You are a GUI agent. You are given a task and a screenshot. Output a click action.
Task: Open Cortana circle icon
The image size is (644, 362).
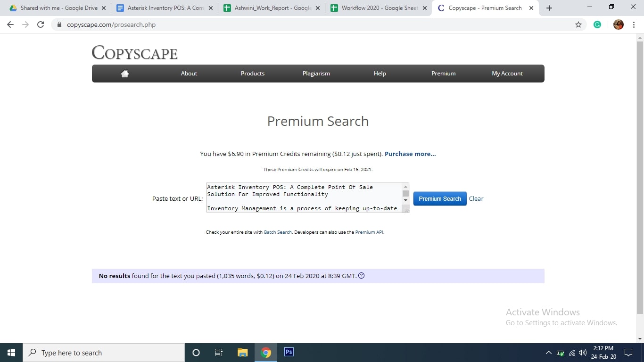(196, 353)
